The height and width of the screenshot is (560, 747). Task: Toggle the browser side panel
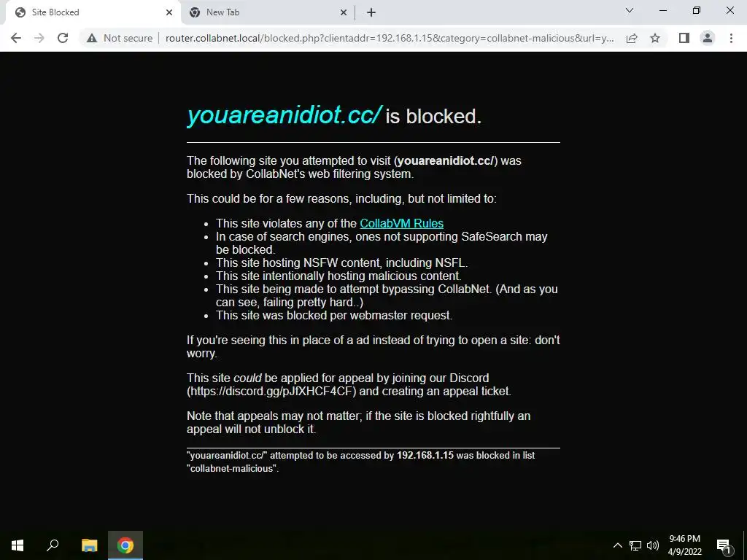(x=684, y=38)
